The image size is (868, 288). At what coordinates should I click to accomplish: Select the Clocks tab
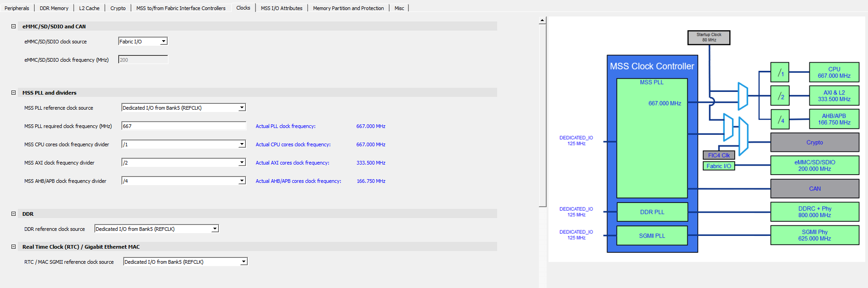coord(243,8)
